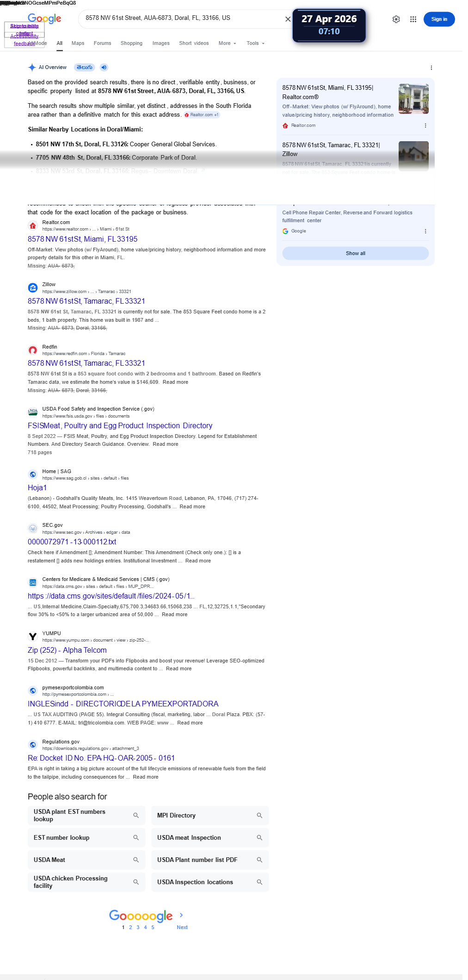The height and width of the screenshot is (980, 468).
Task: Click three-dot menu beside Google source card
Action: coord(425,231)
